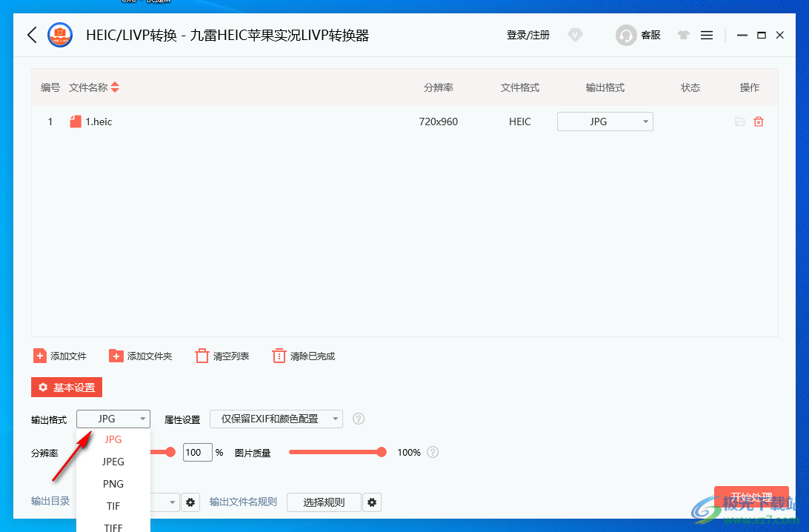Open the row's JPG output format dropdown
This screenshot has height=532, width=809.
tap(605, 122)
